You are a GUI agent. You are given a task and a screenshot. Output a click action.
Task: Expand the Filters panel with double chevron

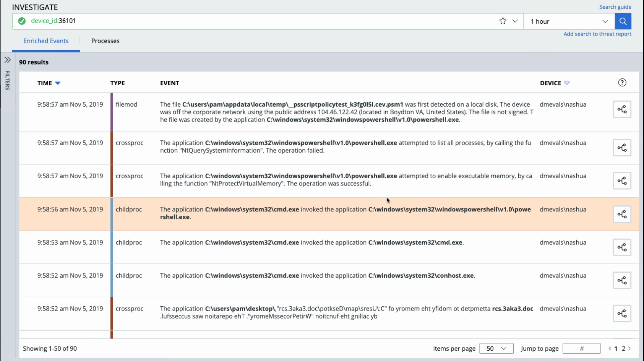point(8,60)
